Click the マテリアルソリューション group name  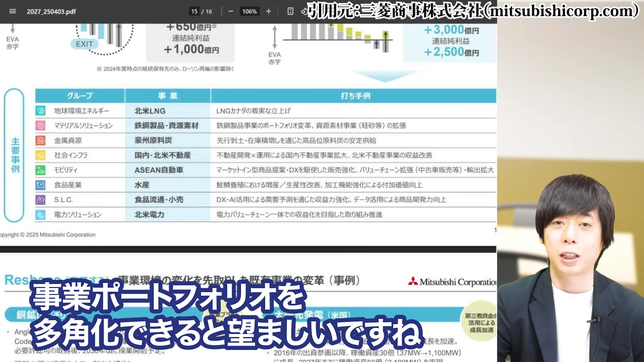point(84,126)
